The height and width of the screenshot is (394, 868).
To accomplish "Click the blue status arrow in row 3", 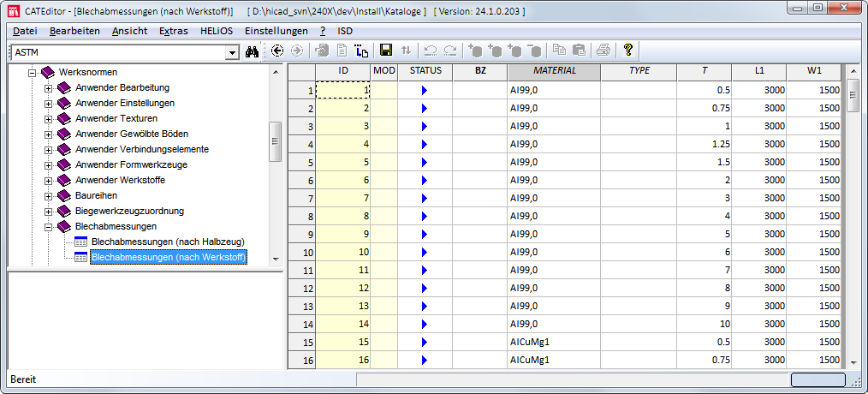I will (x=424, y=126).
